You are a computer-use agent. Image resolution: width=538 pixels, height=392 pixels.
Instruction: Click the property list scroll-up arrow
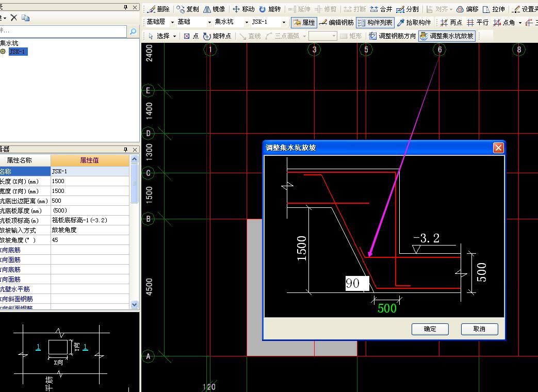coord(134,159)
